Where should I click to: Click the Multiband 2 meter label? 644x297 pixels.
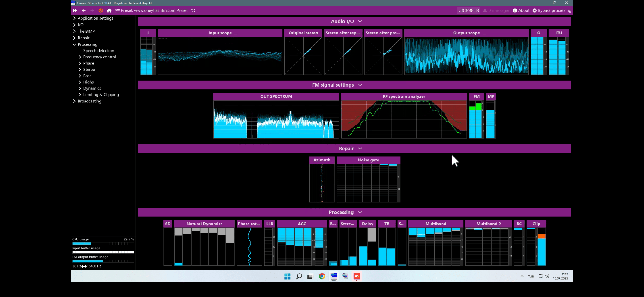coord(488,224)
